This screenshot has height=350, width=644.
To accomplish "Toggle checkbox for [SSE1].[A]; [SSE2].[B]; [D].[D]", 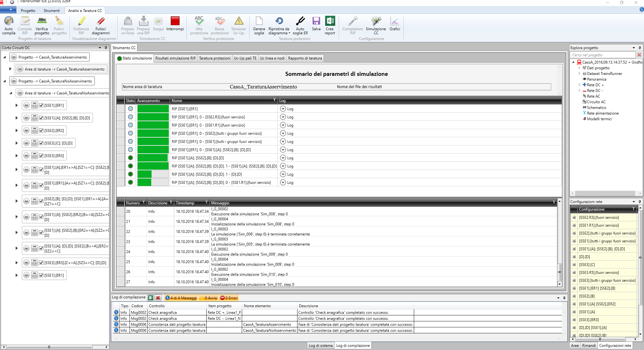I will point(41,118).
